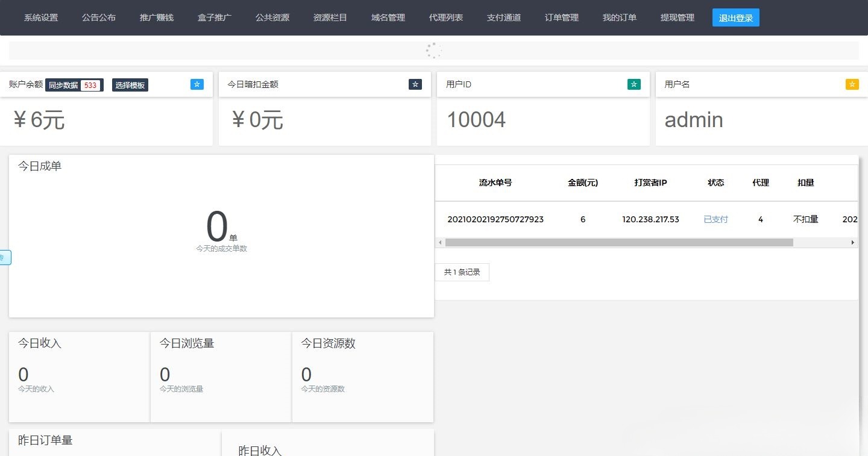
Task: Click the loading spinner area below the navbar
Action: point(433,51)
